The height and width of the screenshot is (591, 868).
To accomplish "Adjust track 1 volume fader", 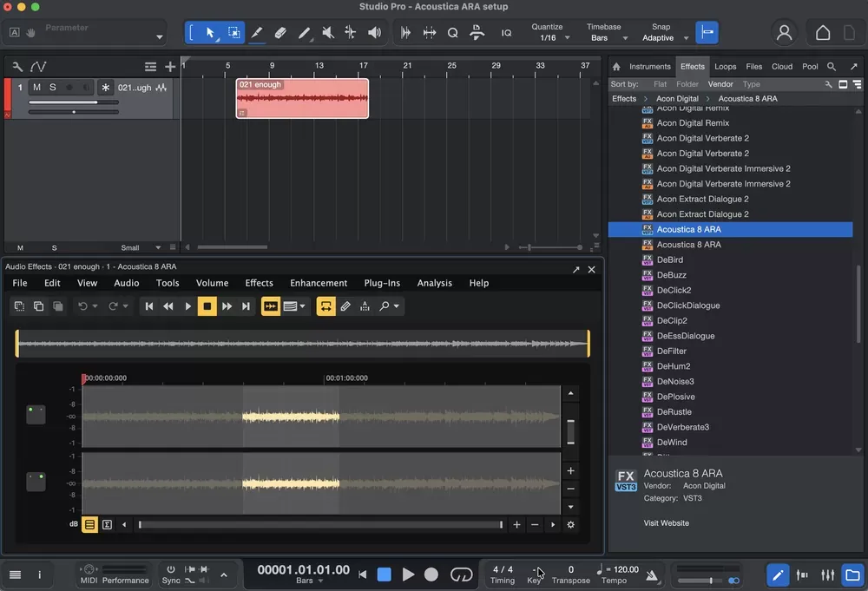I will (x=74, y=102).
